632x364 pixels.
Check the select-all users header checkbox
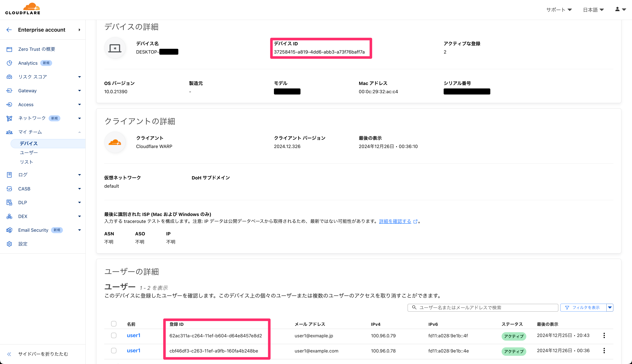pos(114,324)
